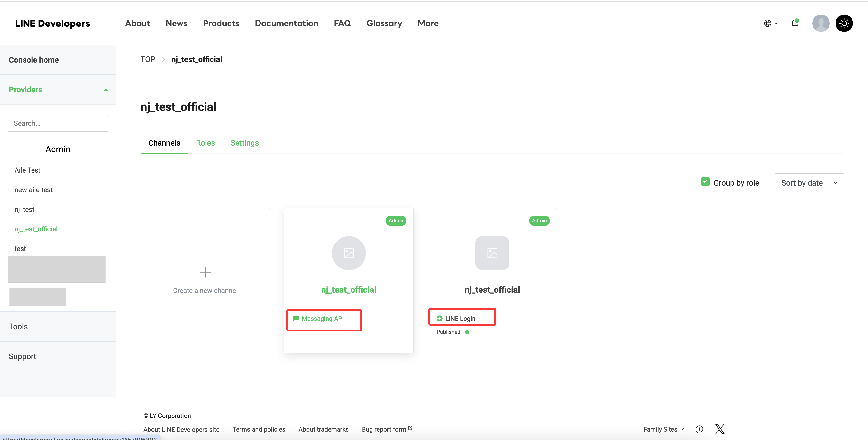Viewport: 868px width, 440px height.
Task: Switch to the Channels tab
Action: [164, 143]
